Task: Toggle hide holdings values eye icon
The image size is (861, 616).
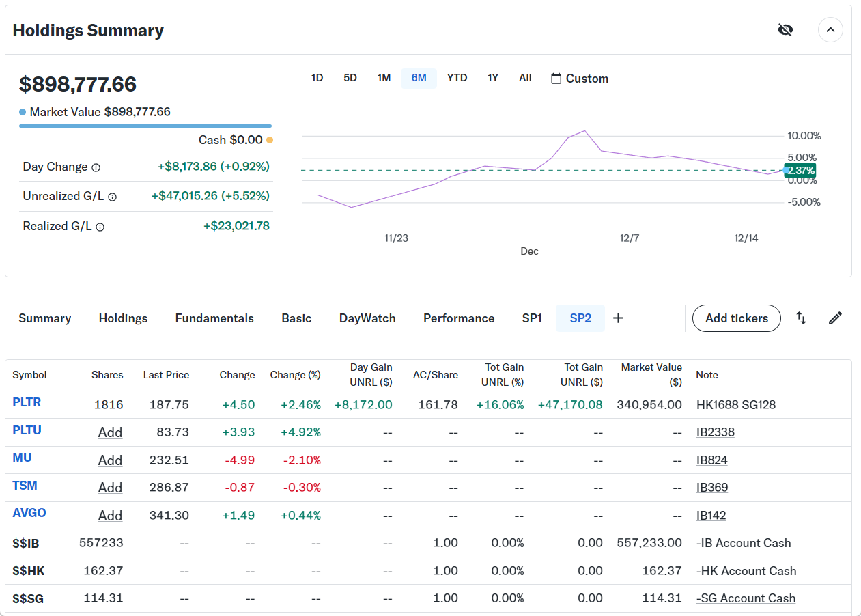Action: (785, 30)
